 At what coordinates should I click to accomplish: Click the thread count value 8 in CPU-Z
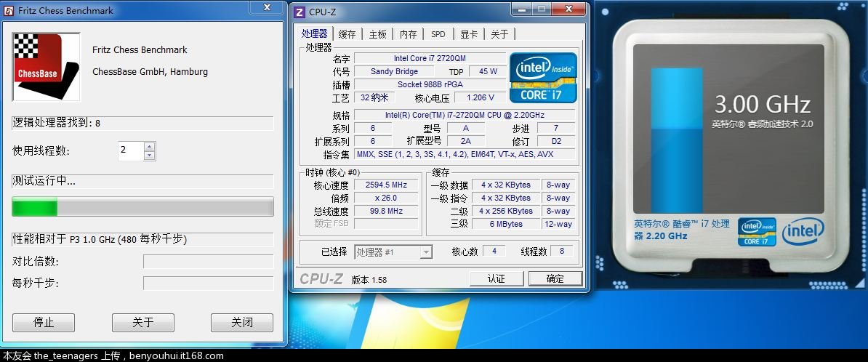[562, 252]
